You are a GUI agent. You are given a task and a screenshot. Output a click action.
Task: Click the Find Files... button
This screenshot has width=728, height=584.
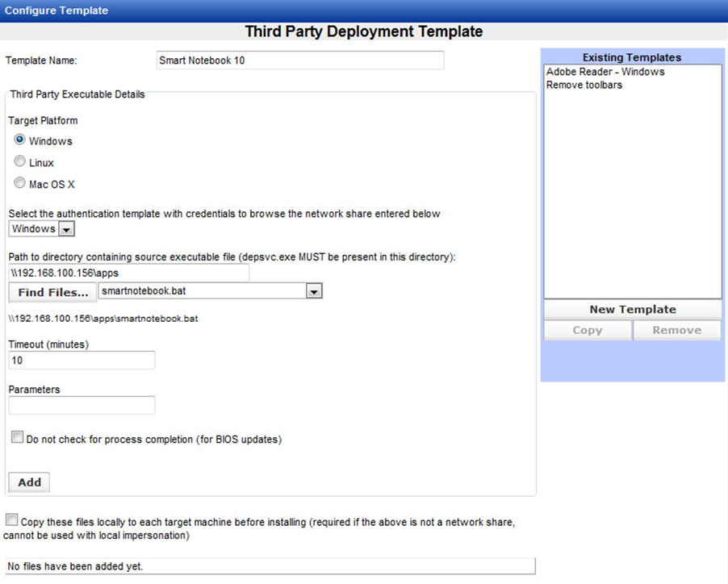point(52,292)
